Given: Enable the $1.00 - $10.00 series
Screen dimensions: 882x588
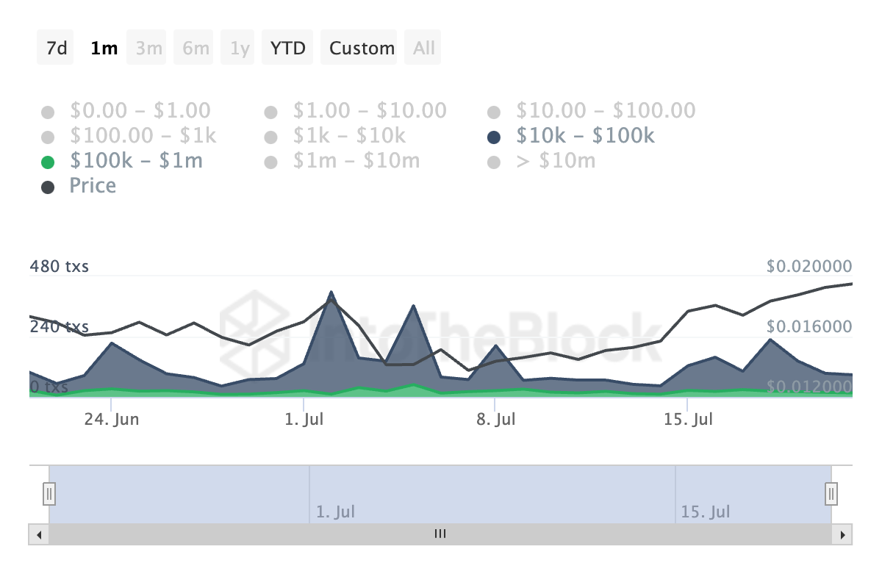Looking at the screenshot, I should 369,111.
